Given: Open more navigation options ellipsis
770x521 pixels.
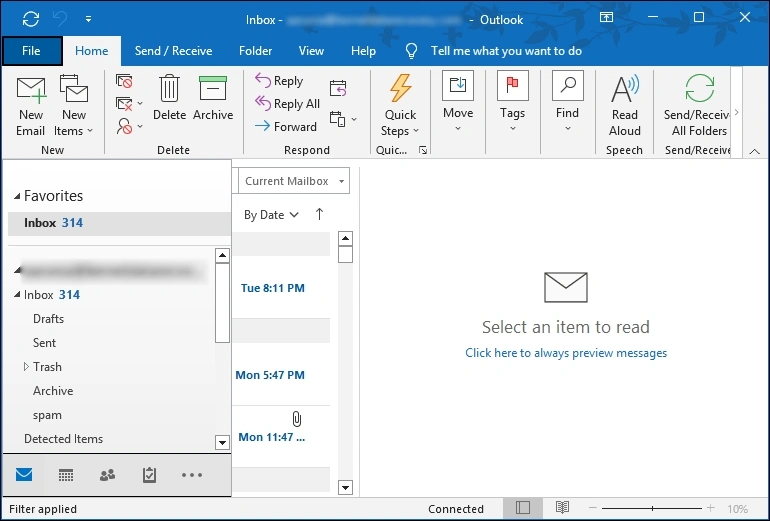Looking at the screenshot, I should point(192,475).
